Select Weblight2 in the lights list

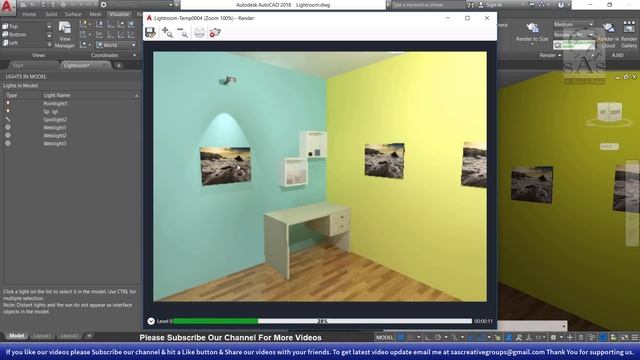55,136
